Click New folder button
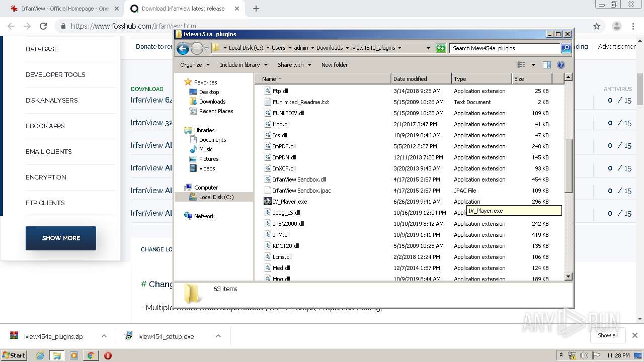This screenshot has height=362, width=644. point(335,65)
